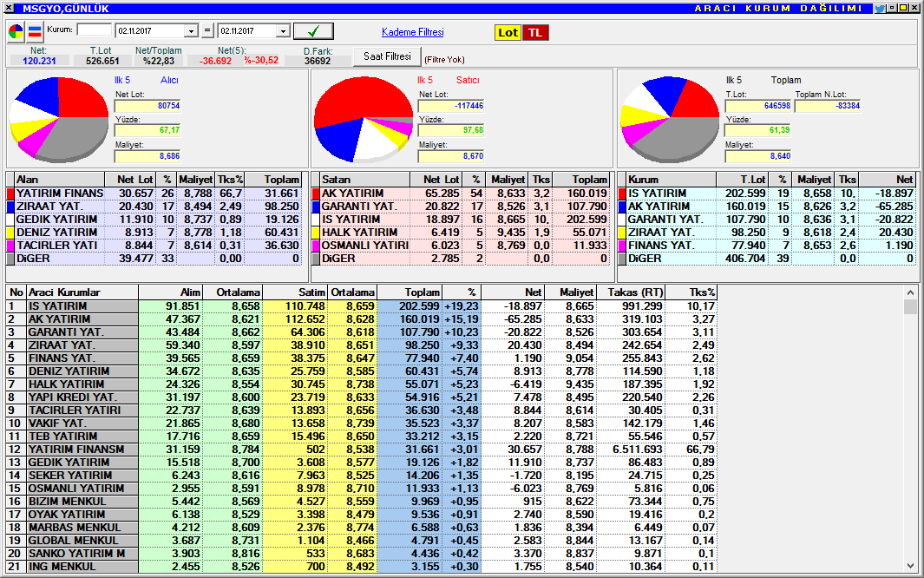Screen dimensions: 924x578
Task: Select the ING MENKUL row
Action: 361,566
